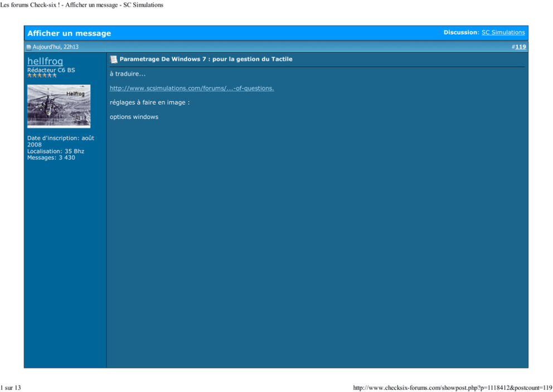Image resolution: width=553 pixels, height=392 pixels.
Task: Open the hellfrog user profile link
Action: pyautogui.click(x=45, y=61)
